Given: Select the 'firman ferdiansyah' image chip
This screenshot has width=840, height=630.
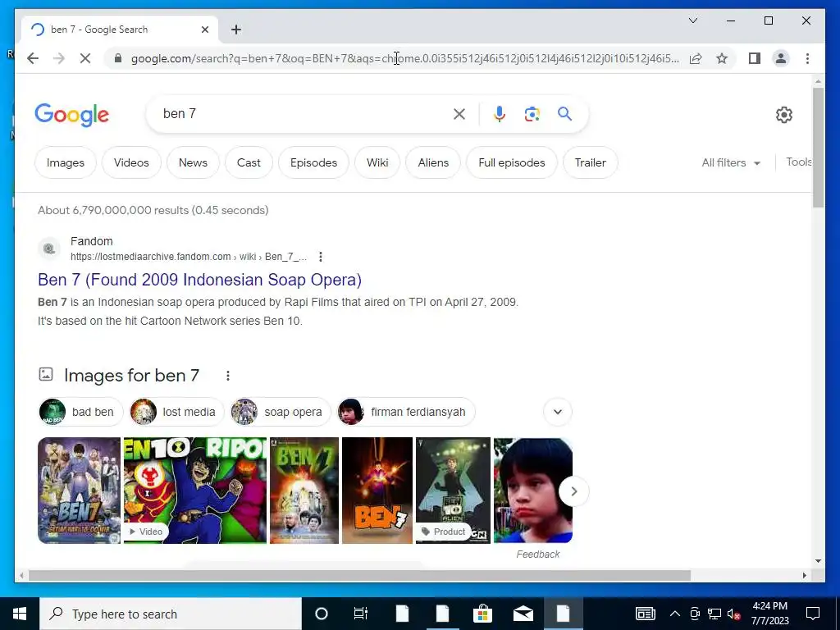Looking at the screenshot, I should pos(405,412).
